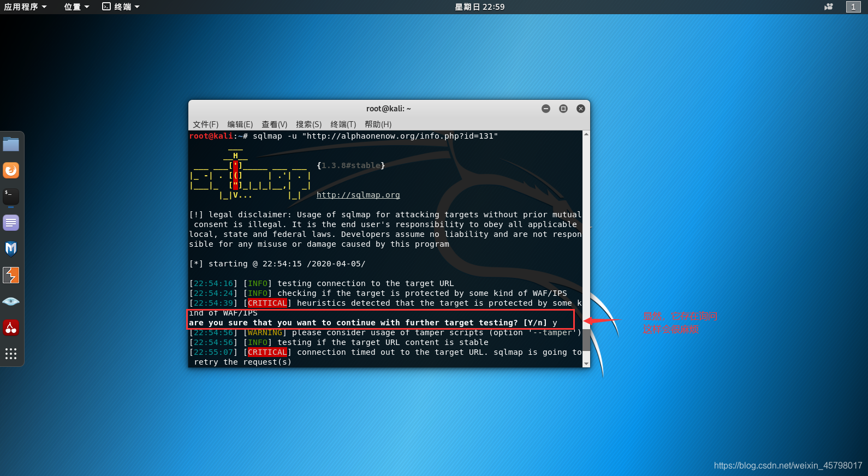The height and width of the screenshot is (476, 868).
Task: Launch Metasploit from the dock
Action: tap(11, 249)
